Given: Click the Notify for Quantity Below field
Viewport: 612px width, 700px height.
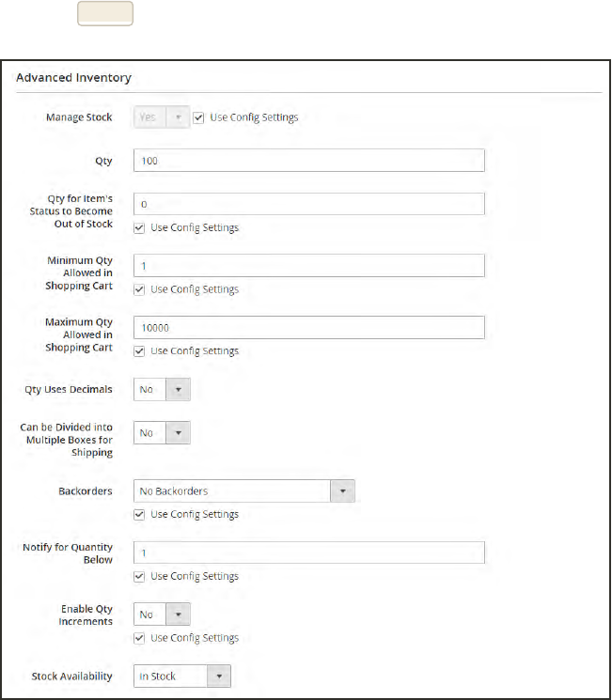Looking at the screenshot, I should (x=309, y=552).
